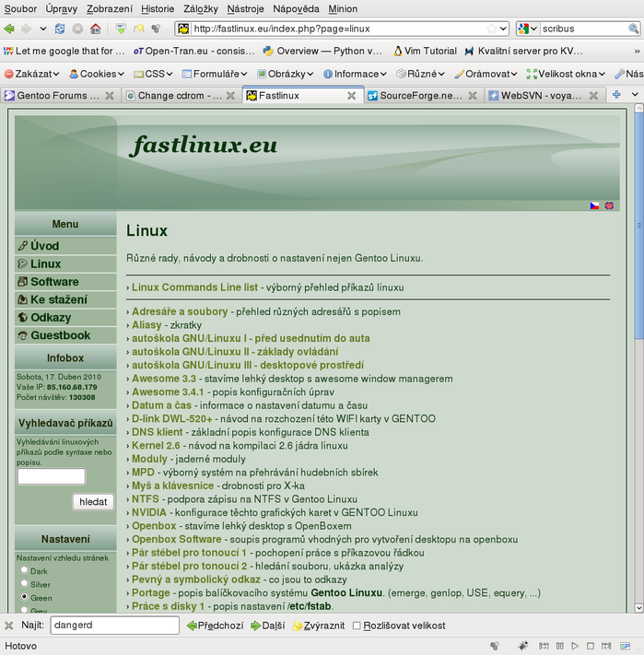Click the Vim Tutorial bookmark
The height and width of the screenshot is (655, 644).
coord(425,51)
